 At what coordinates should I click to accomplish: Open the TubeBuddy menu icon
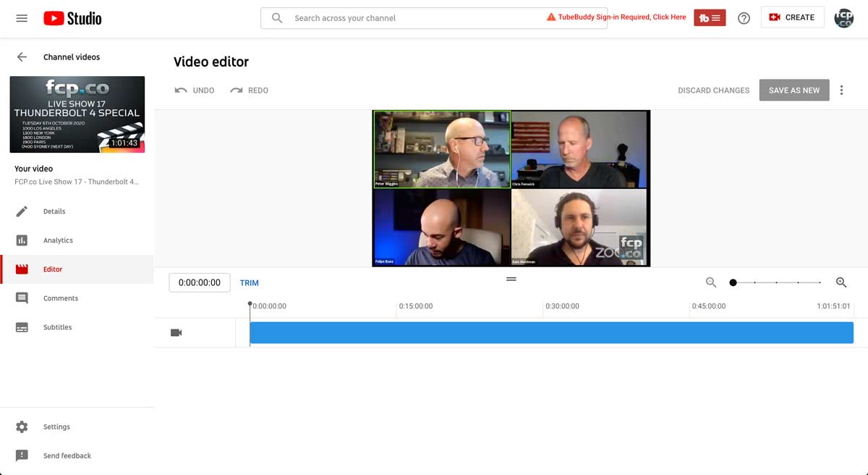pos(710,18)
